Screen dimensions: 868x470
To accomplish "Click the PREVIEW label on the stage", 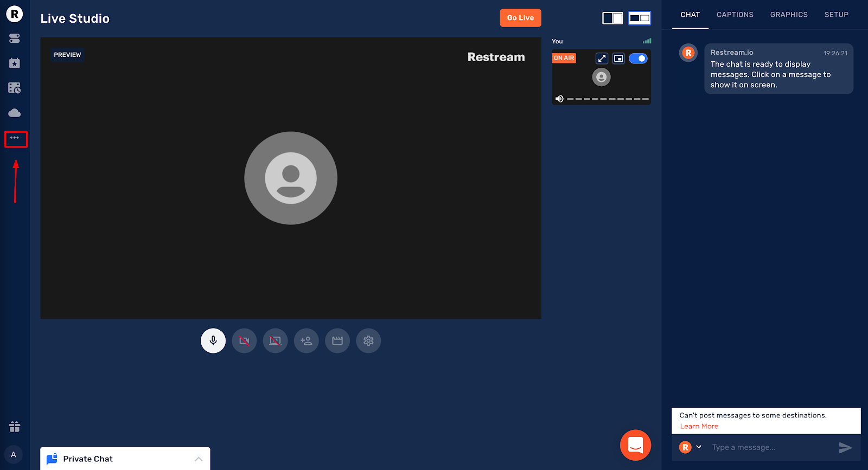I will pyautogui.click(x=67, y=55).
